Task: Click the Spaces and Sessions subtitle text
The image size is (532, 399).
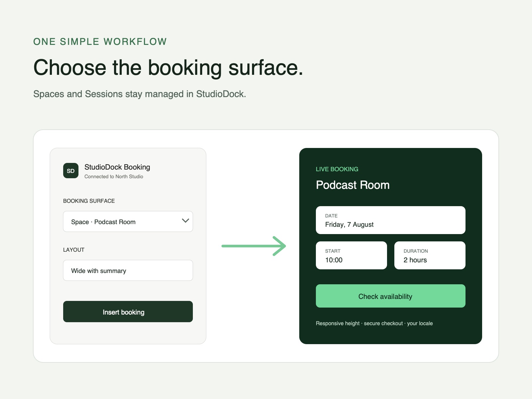Action: coord(140,94)
